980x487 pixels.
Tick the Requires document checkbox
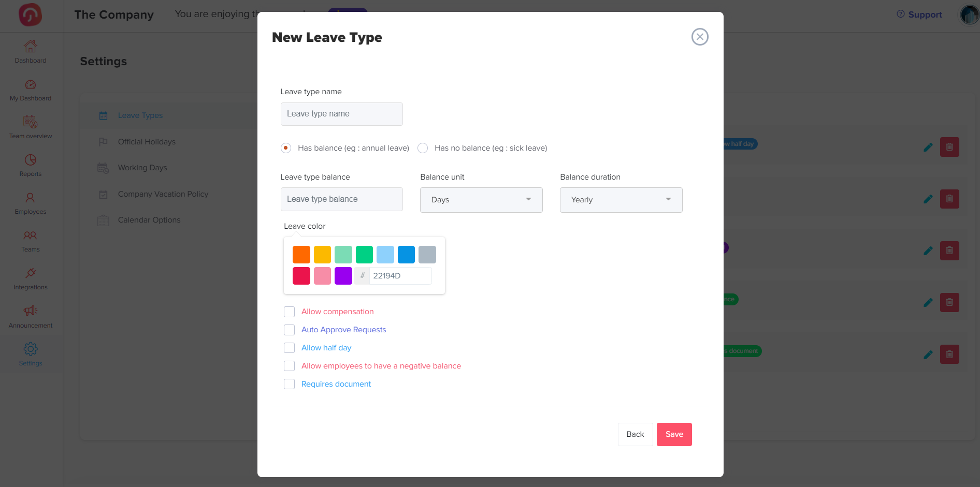pos(289,384)
